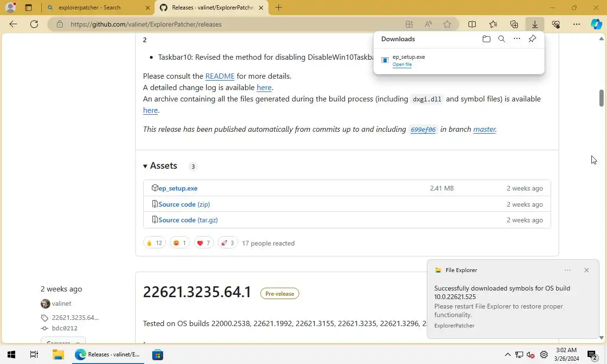Open Browser essentials icon
607x364 pixels.
(556, 24)
